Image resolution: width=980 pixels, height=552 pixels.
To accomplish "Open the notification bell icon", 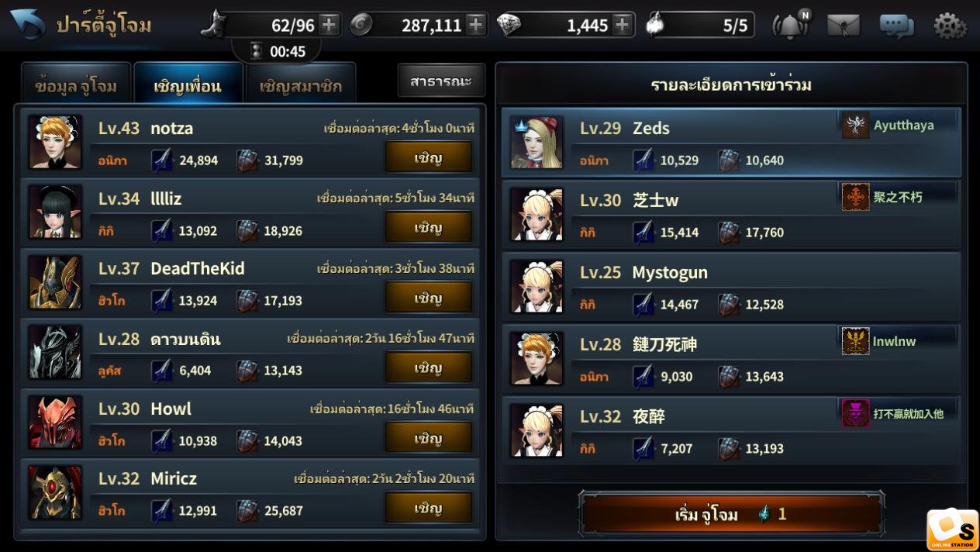I will pyautogui.click(x=790, y=26).
